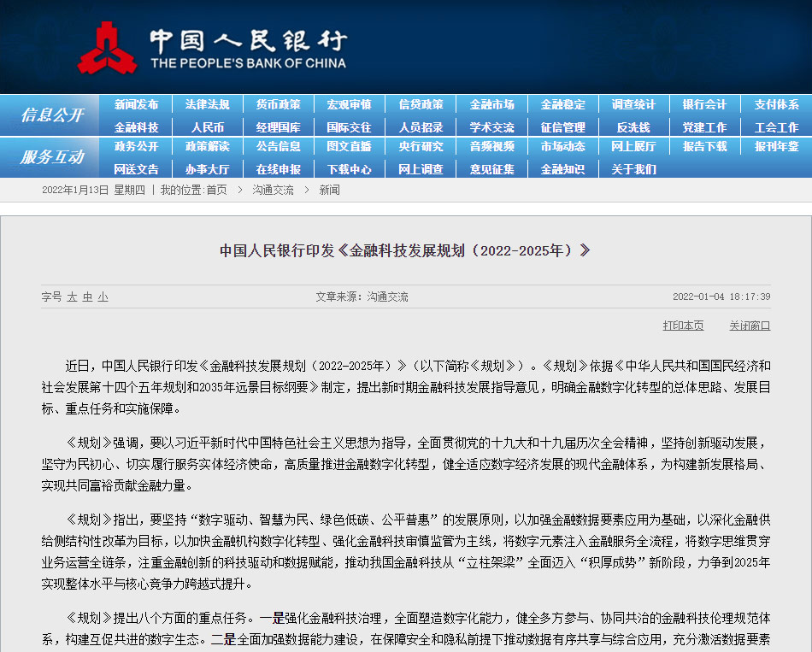This screenshot has height=652, width=812.
Task: Open the 法律法规 section
Action: pos(207,104)
